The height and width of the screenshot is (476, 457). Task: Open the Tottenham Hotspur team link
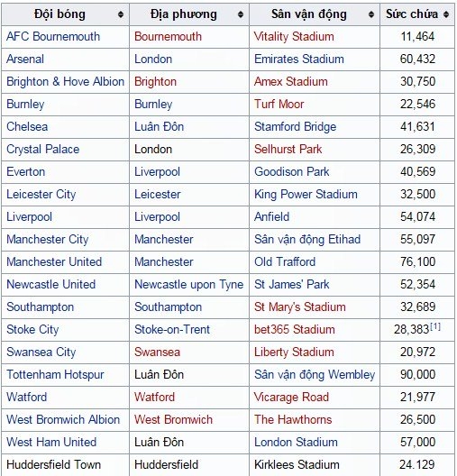coord(55,375)
